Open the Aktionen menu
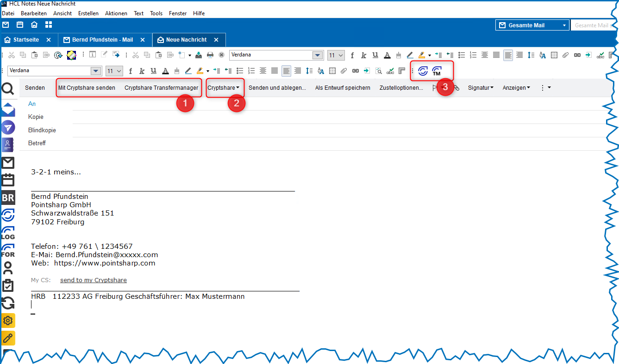 116,13
